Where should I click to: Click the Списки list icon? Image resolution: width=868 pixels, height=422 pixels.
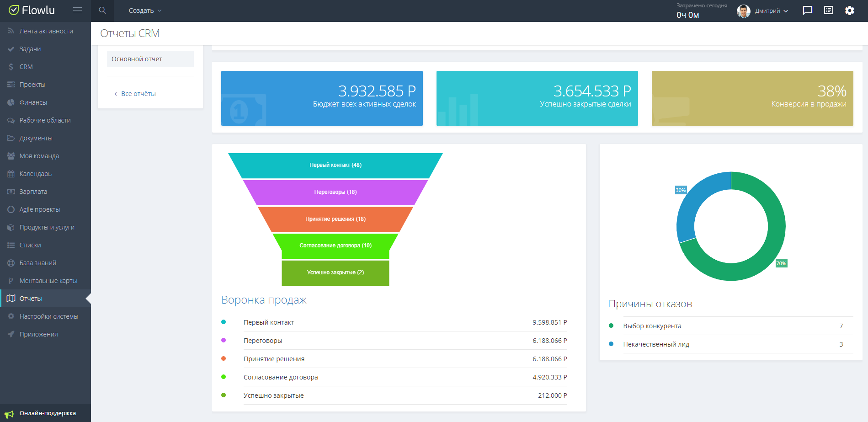click(11, 245)
